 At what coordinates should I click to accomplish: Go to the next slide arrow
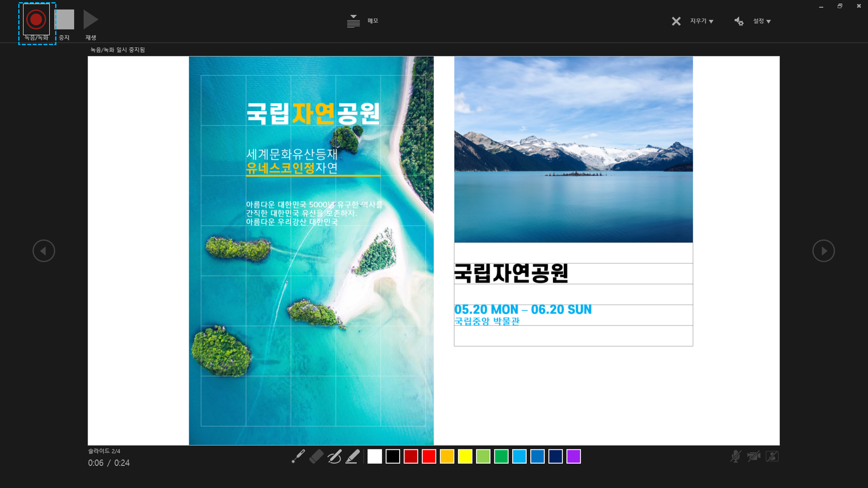tap(823, 251)
